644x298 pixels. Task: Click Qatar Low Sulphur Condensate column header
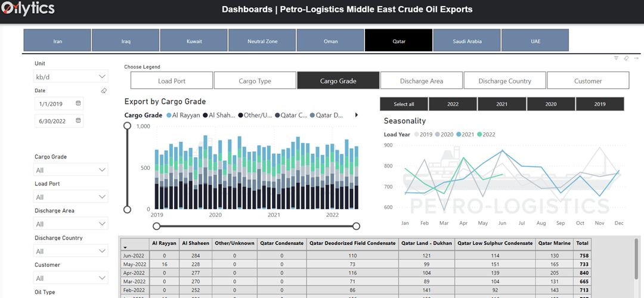tap(495, 243)
